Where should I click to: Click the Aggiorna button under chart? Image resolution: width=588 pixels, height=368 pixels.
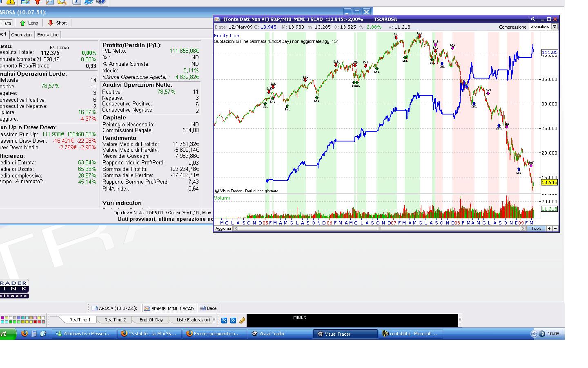tap(223, 229)
